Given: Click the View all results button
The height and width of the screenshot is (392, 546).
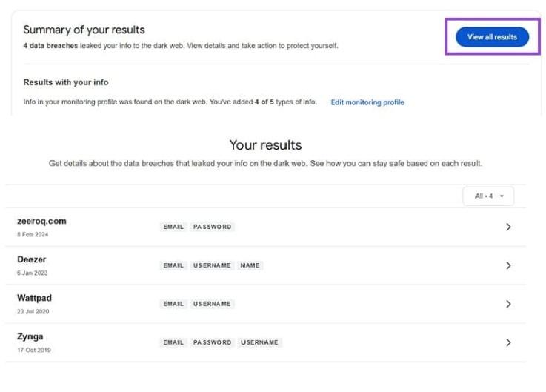Looking at the screenshot, I should (x=492, y=37).
